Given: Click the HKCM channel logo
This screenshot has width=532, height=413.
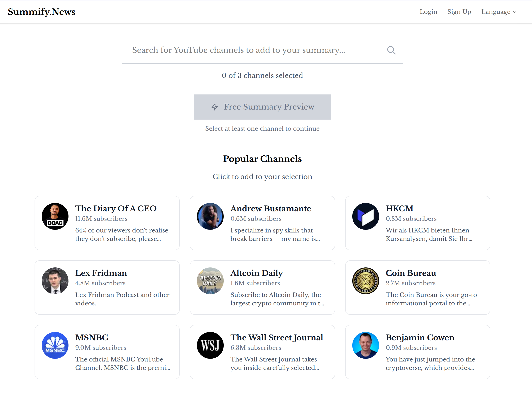Looking at the screenshot, I should (365, 216).
